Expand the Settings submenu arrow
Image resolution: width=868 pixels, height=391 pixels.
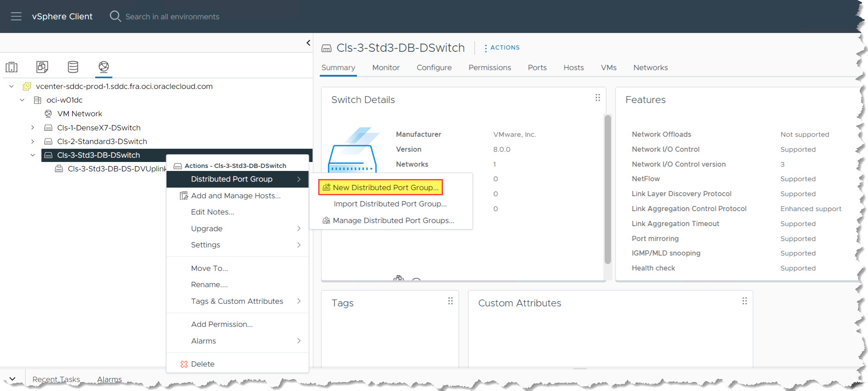pos(299,245)
